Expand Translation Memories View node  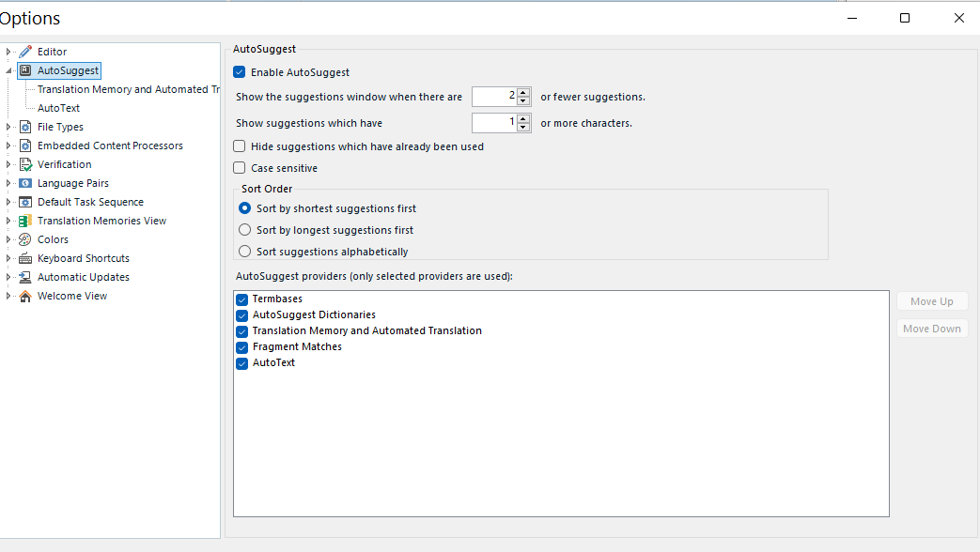(8, 221)
